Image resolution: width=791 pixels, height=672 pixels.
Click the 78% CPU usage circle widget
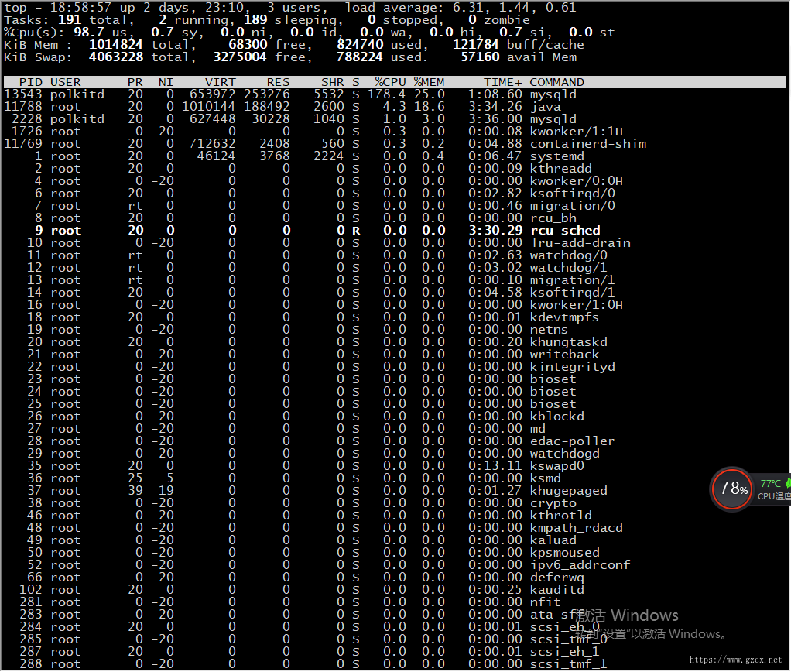click(732, 489)
